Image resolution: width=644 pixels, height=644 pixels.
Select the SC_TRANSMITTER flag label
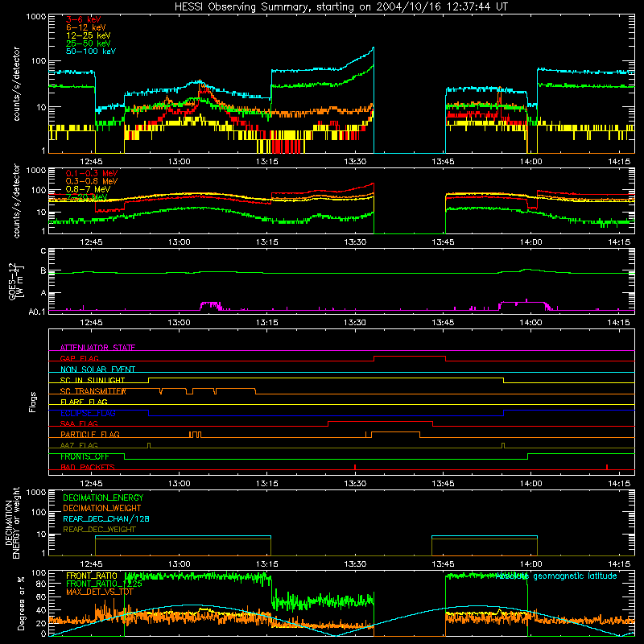click(x=93, y=391)
